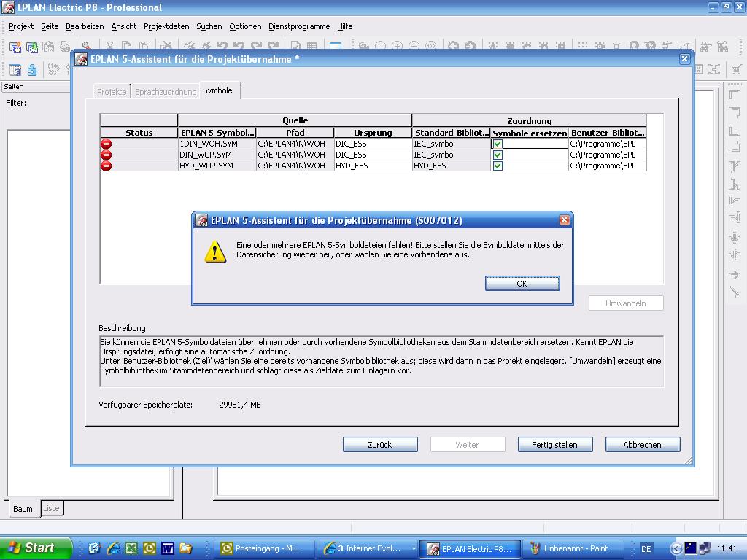Click the page navigator icon in second toolbar row

[15, 70]
